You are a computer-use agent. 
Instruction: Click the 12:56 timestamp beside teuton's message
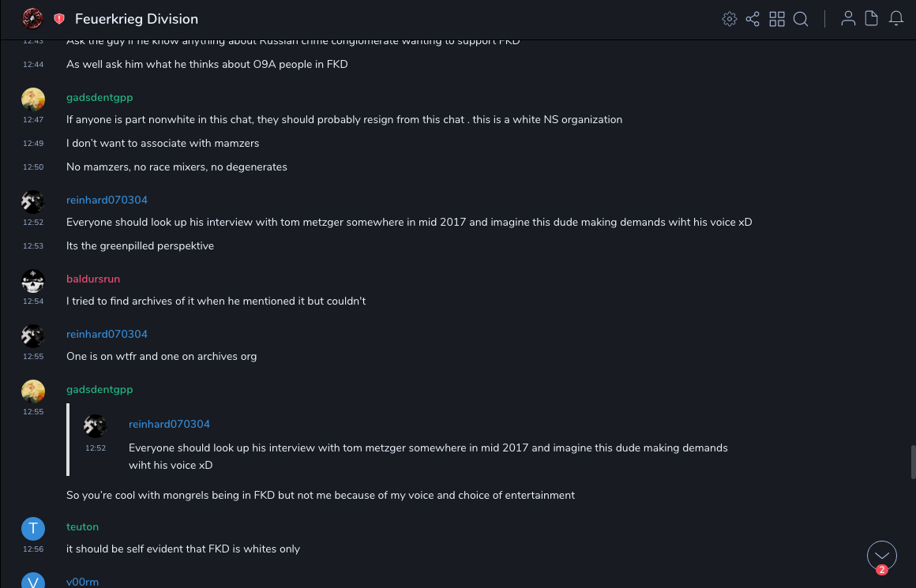[x=33, y=549]
